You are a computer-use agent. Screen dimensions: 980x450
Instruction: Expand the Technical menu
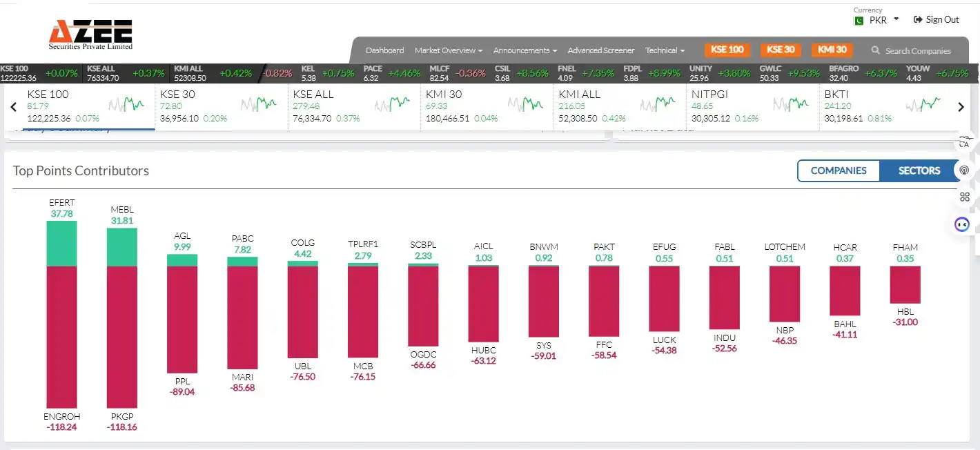[x=665, y=50]
